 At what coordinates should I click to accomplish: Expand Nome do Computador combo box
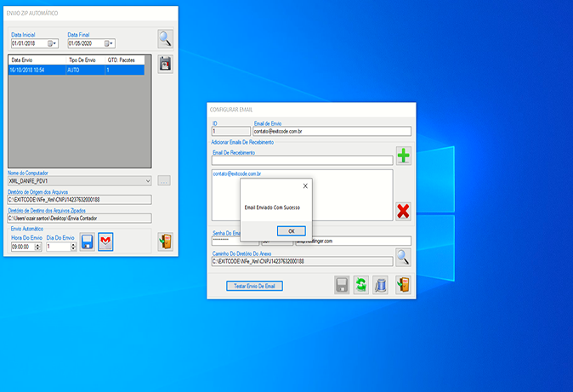[148, 181]
